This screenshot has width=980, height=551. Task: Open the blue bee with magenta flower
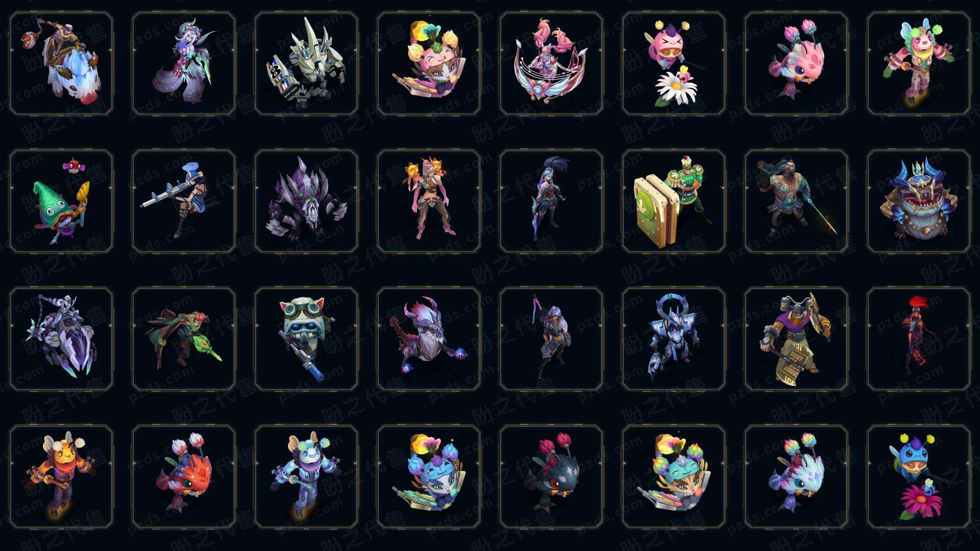tap(919, 477)
